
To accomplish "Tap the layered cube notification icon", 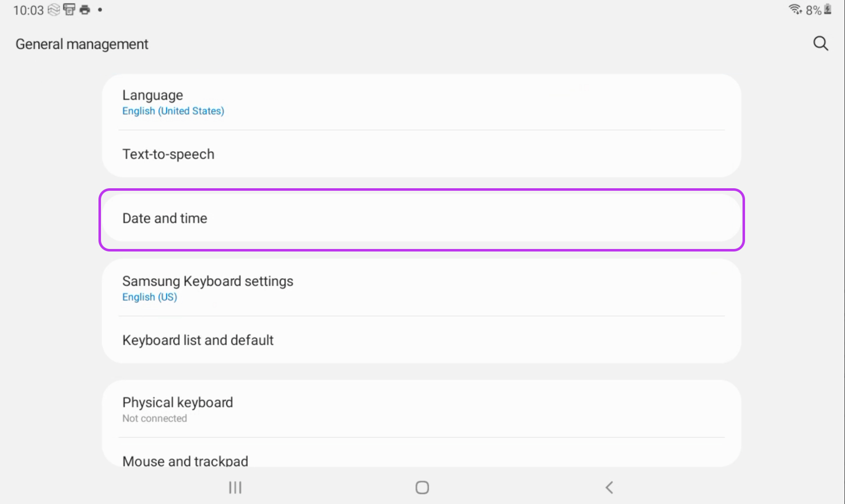I will point(54,10).
